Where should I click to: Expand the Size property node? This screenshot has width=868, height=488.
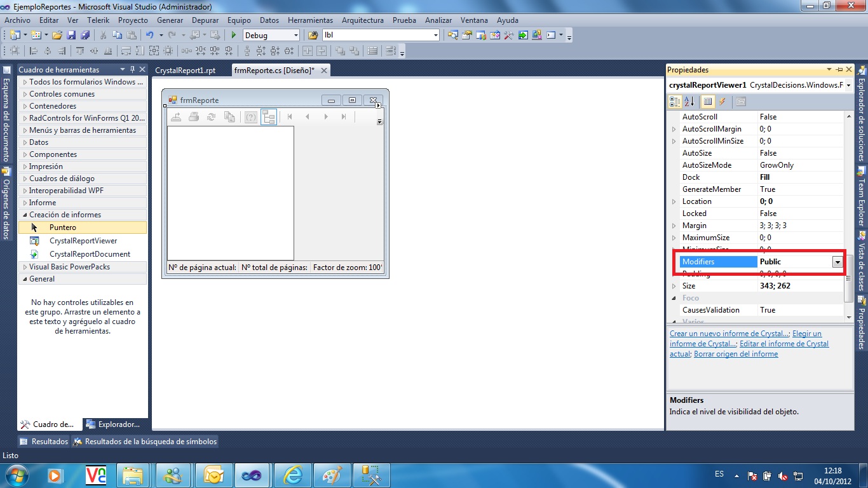pos(674,286)
